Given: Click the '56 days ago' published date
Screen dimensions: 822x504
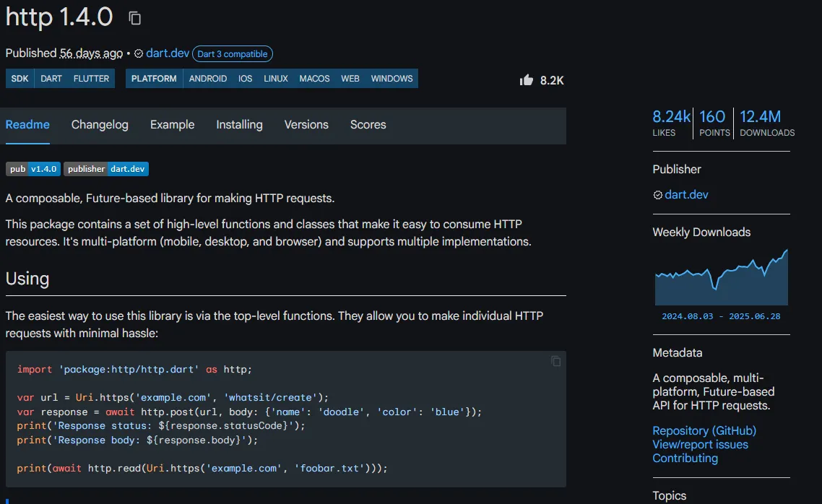Looking at the screenshot, I should 91,53.
